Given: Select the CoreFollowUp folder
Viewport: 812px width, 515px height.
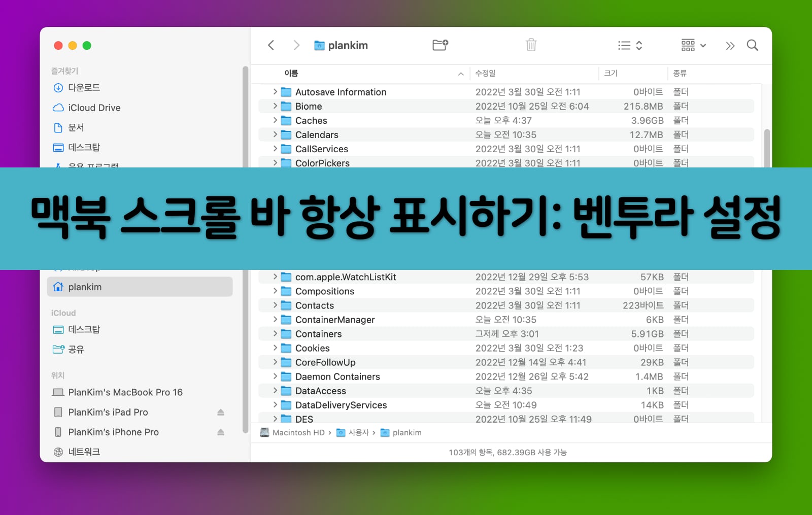Looking at the screenshot, I should point(506,362).
